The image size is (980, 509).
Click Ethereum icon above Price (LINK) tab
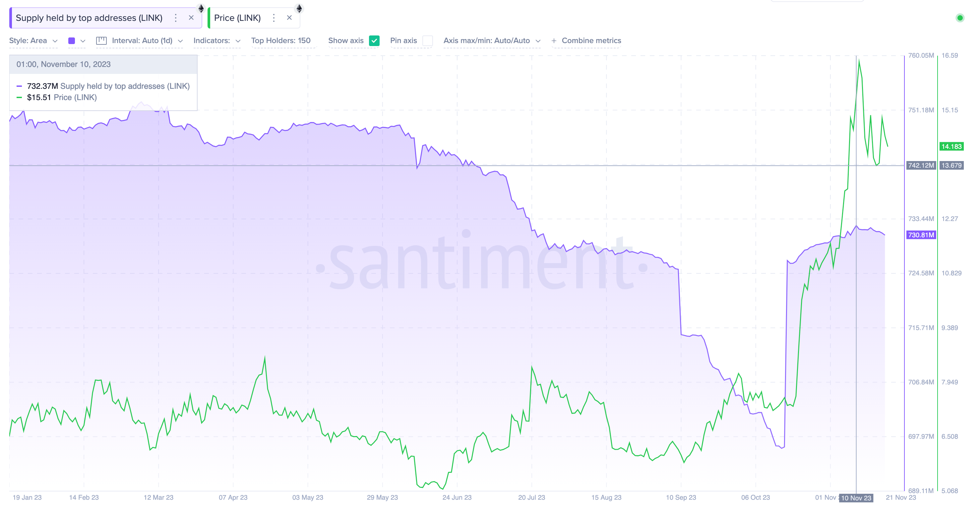click(299, 8)
